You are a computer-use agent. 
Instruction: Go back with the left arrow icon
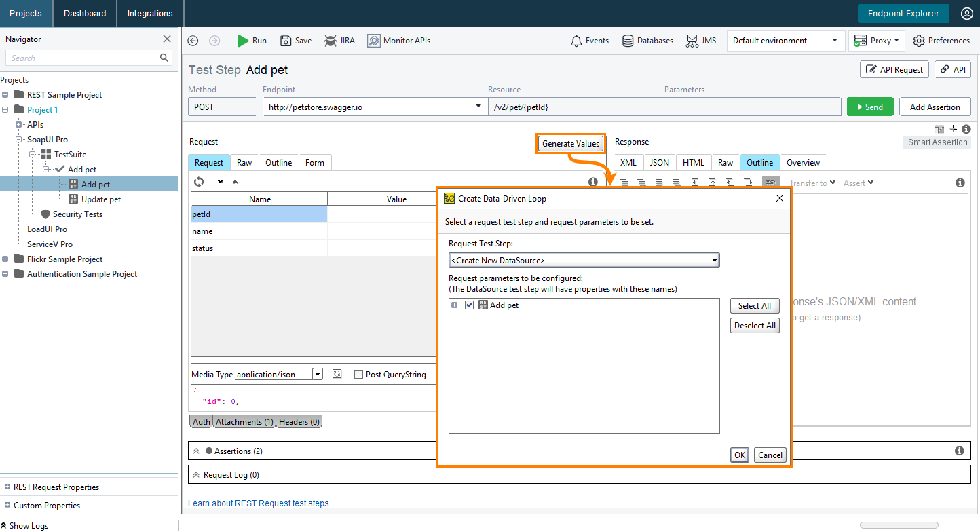click(193, 41)
